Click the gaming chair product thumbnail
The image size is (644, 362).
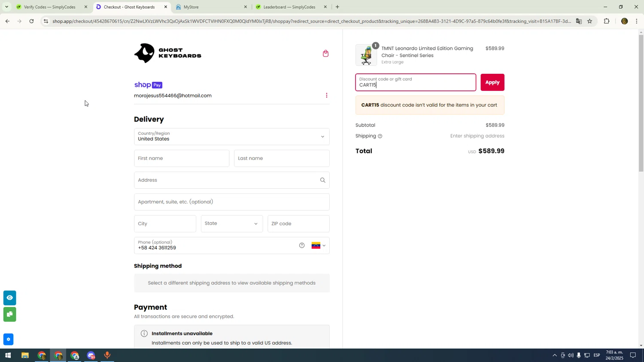[366, 55]
